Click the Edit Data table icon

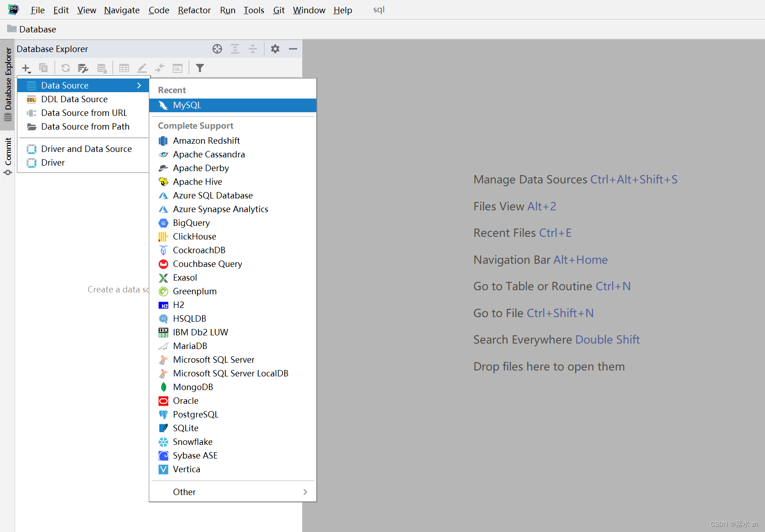click(x=124, y=68)
